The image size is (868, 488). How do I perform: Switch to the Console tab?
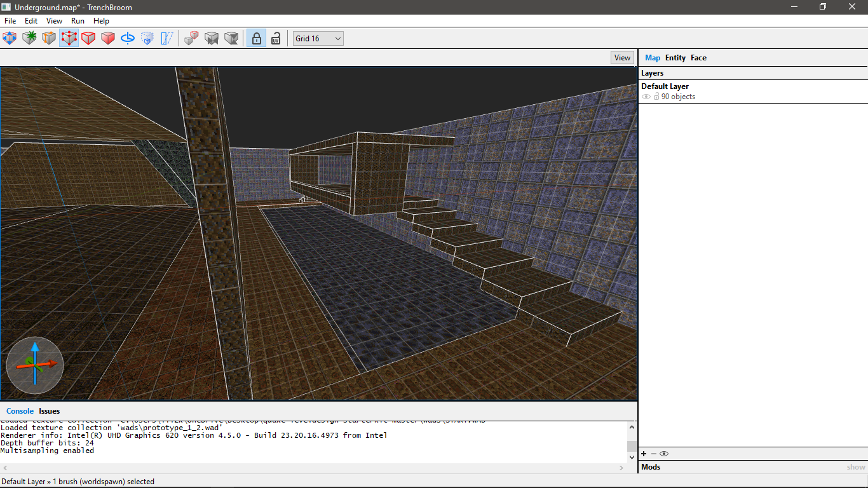[20, 411]
